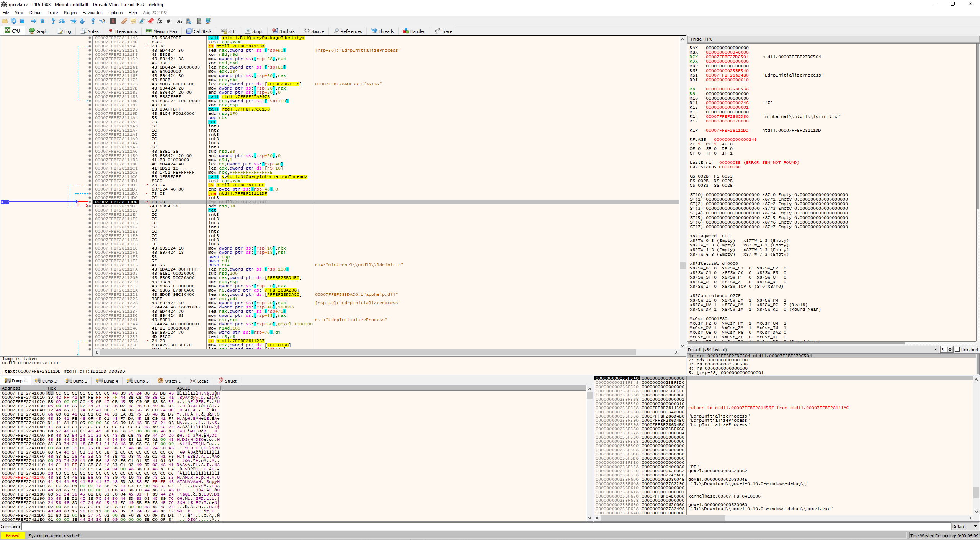Step into the next instruction
Viewport: 980px width, 540px height.
tap(53, 21)
